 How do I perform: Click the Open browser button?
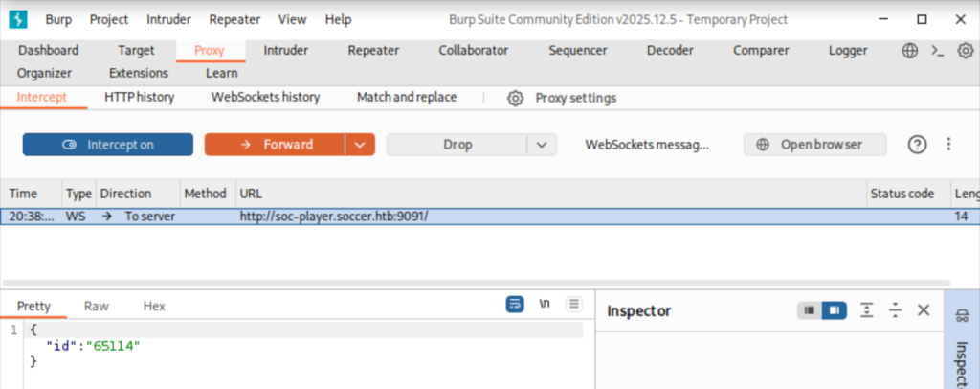point(814,145)
